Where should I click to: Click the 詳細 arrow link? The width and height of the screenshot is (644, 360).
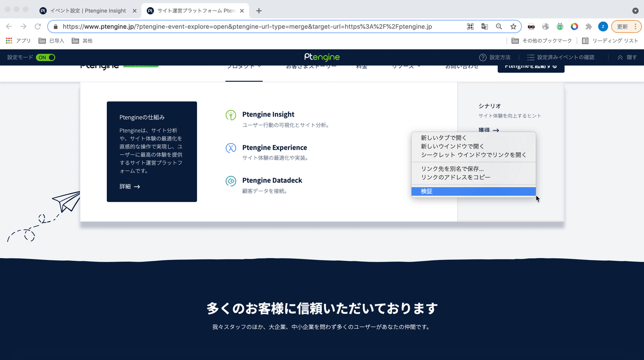pos(130,186)
